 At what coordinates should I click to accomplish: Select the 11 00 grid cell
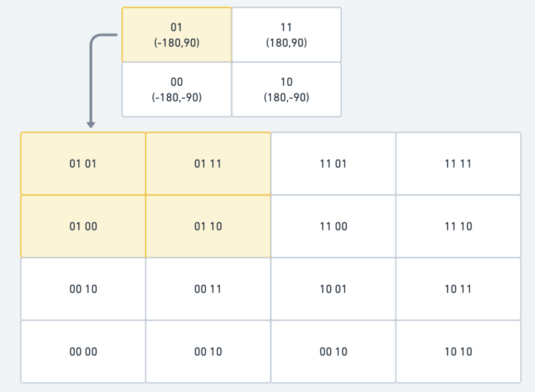pyautogui.click(x=333, y=226)
